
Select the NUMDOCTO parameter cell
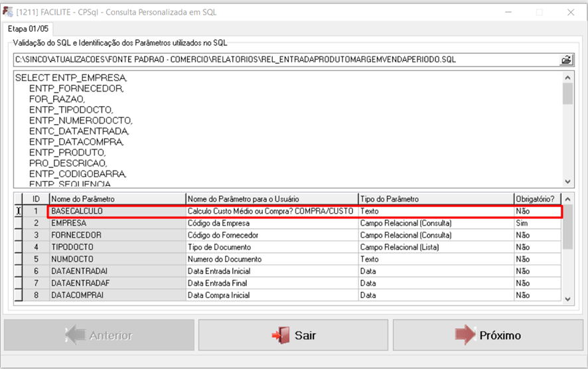117,259
